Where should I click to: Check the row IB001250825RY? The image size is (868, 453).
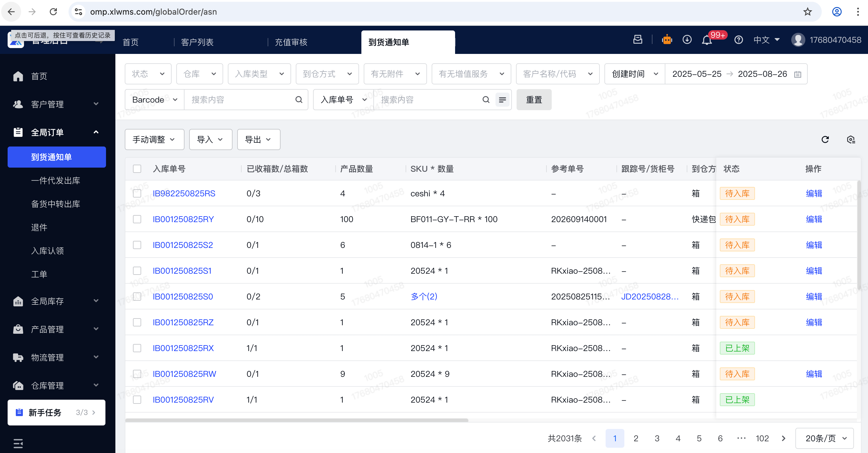[x=137, y=219]
